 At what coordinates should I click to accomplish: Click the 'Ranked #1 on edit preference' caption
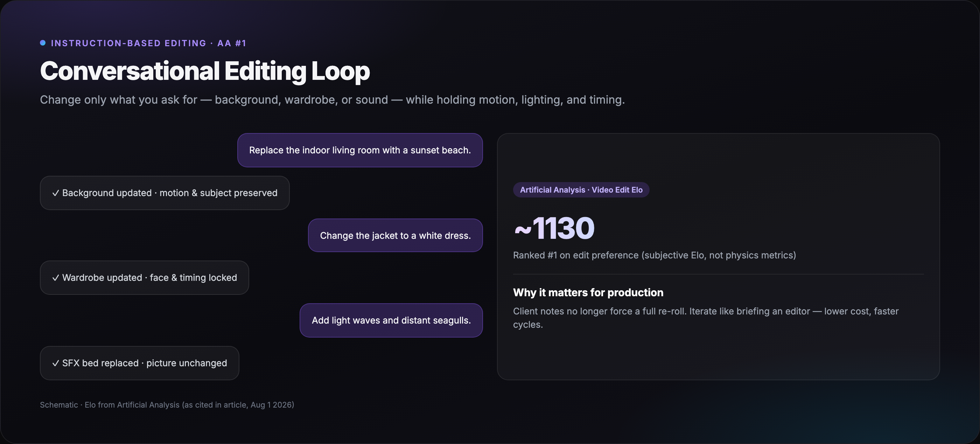654,255
